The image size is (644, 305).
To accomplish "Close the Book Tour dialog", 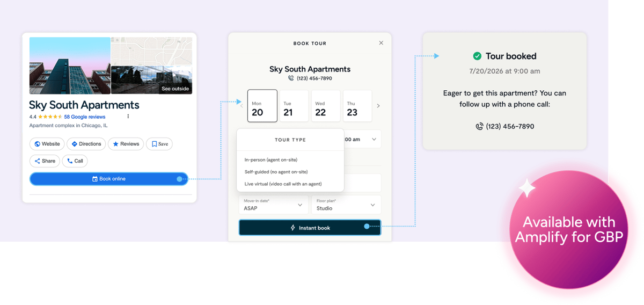I will click(381, 43).
